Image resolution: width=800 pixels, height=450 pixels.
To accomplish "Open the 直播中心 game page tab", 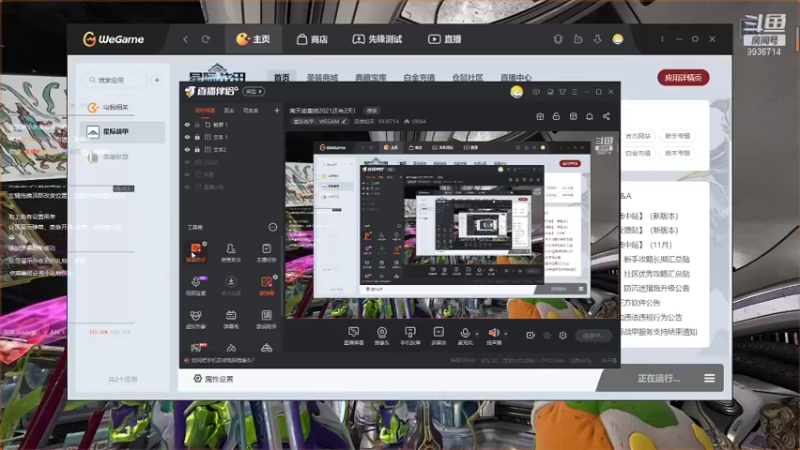I will click(x=516, y=78).
